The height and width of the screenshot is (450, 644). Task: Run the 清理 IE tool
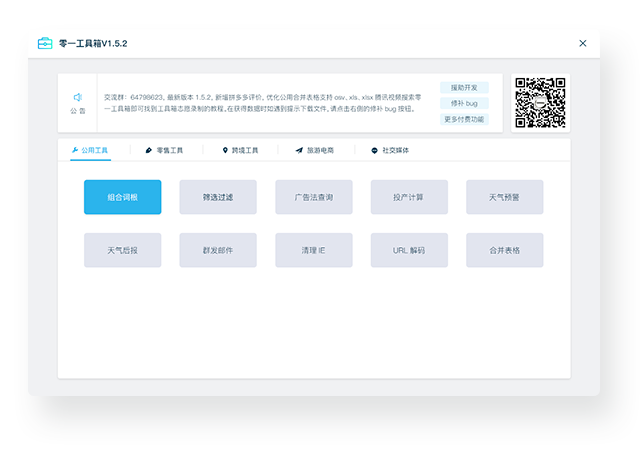point(313,250)
